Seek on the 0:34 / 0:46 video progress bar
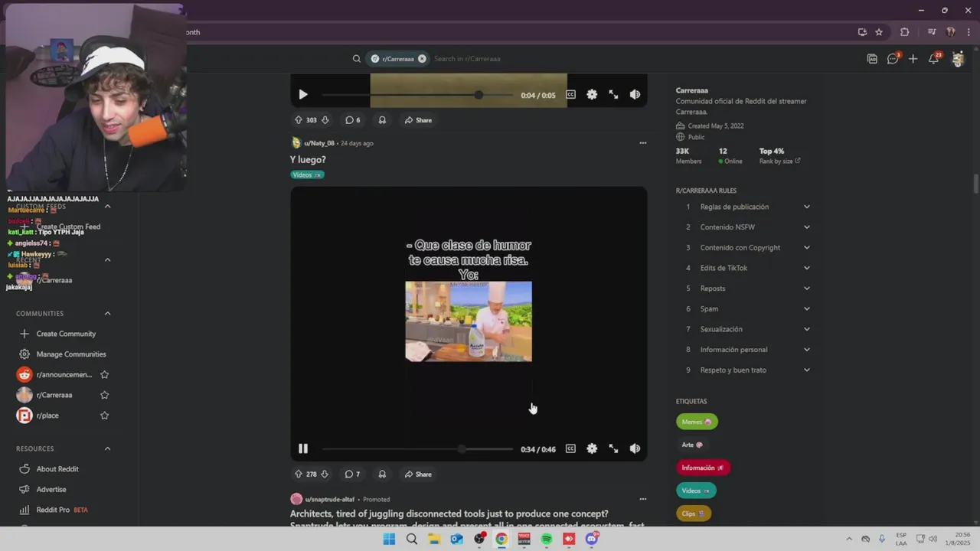This screenshot has width=980, height=551. click(x=417, y=449)
